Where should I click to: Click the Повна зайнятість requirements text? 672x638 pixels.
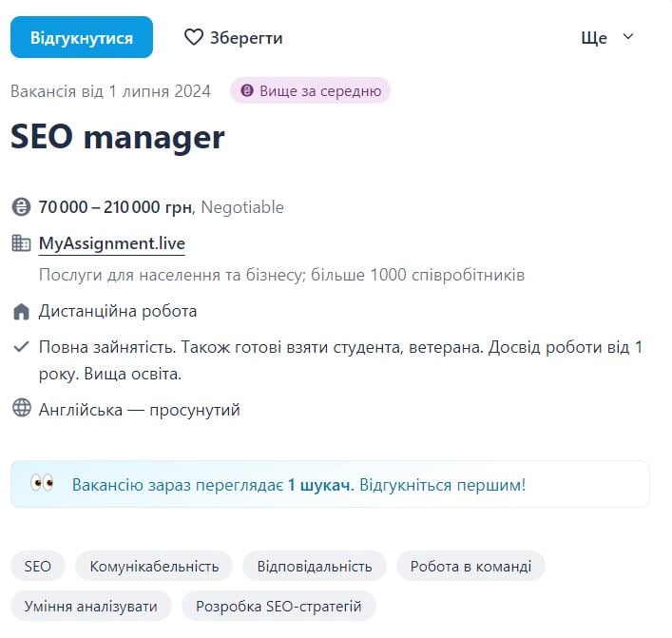[x=340, y=360]
